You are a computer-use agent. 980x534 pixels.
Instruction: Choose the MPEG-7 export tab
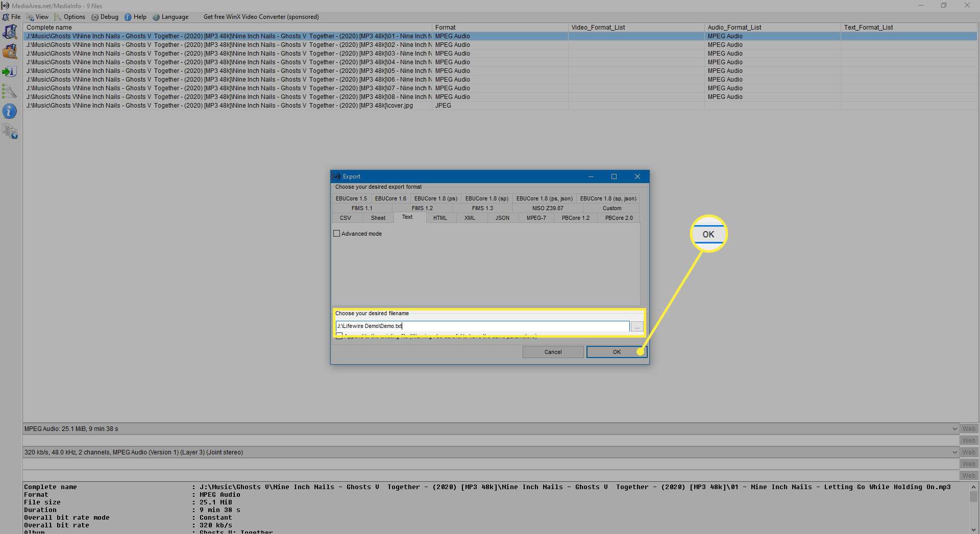[x=536, y=218]
